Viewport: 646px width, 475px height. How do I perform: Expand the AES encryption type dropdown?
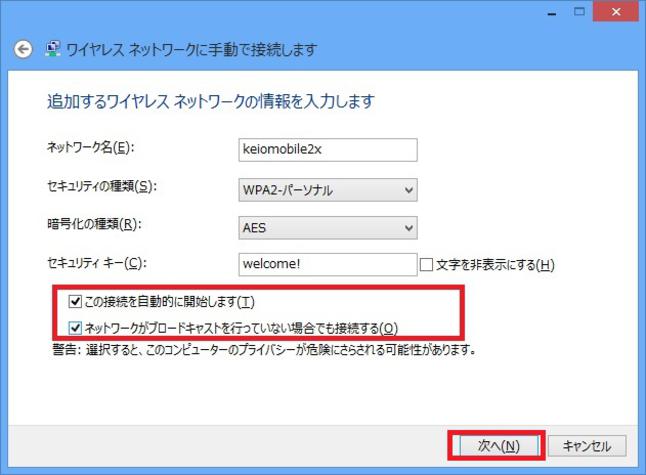click(x=328, y=228)
